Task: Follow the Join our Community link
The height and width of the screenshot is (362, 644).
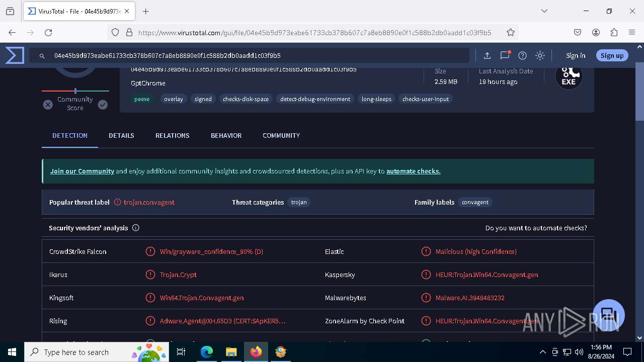Action: pyautogui.click(x=82, y=171)
